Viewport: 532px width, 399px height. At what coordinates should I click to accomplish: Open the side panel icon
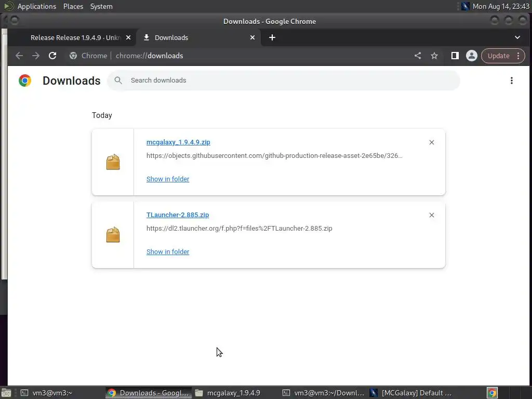click(455, 56)
